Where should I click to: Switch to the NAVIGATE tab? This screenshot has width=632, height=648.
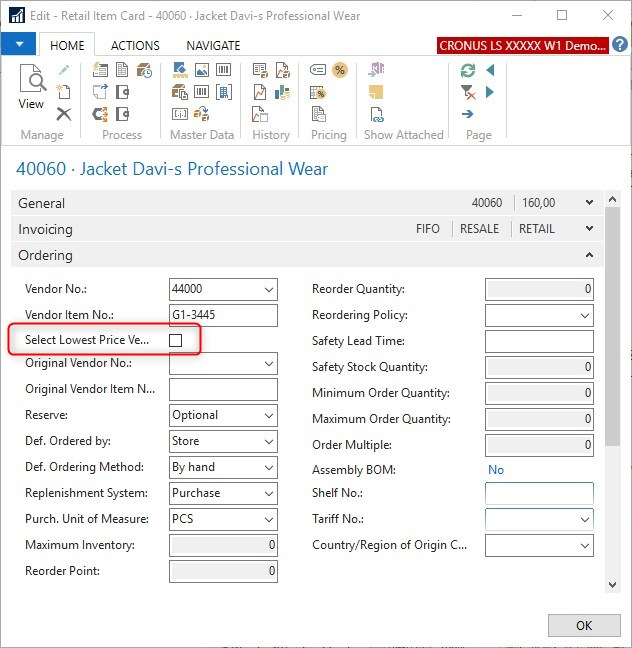pos(213,46)
